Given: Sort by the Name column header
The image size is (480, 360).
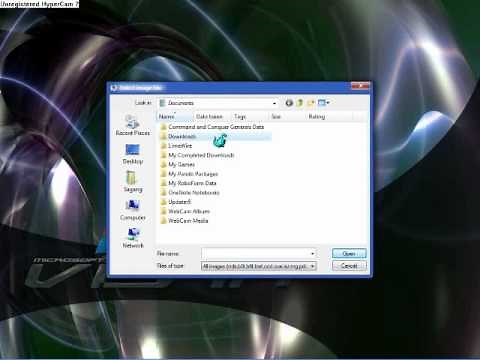Looking at the screenshot, I should [175, 116].
